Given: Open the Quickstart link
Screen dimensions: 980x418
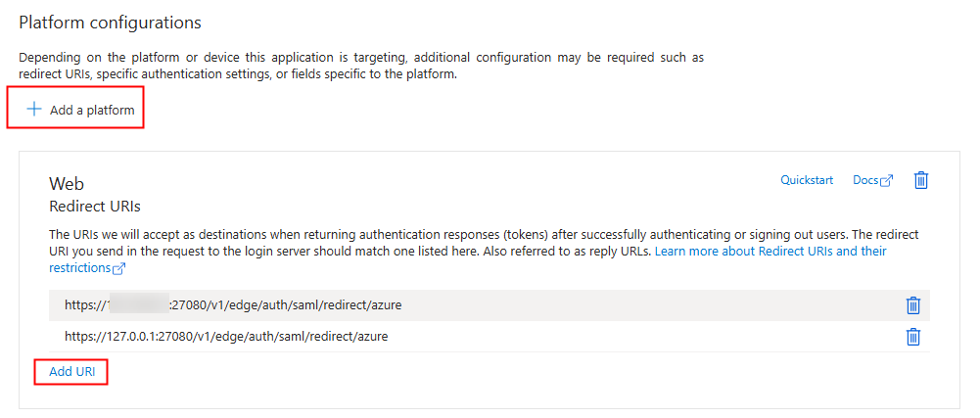Looking at the screenshot, I should 807,180.
